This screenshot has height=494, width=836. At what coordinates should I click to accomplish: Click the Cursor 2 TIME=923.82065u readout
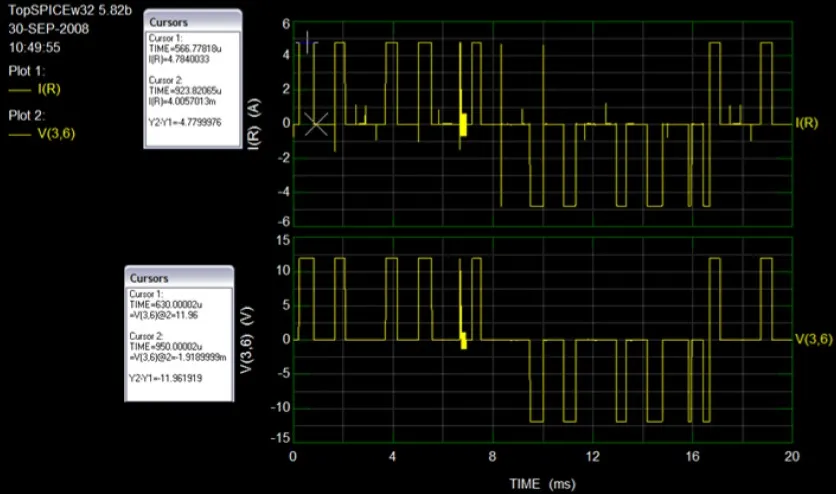tap(185, 91)
